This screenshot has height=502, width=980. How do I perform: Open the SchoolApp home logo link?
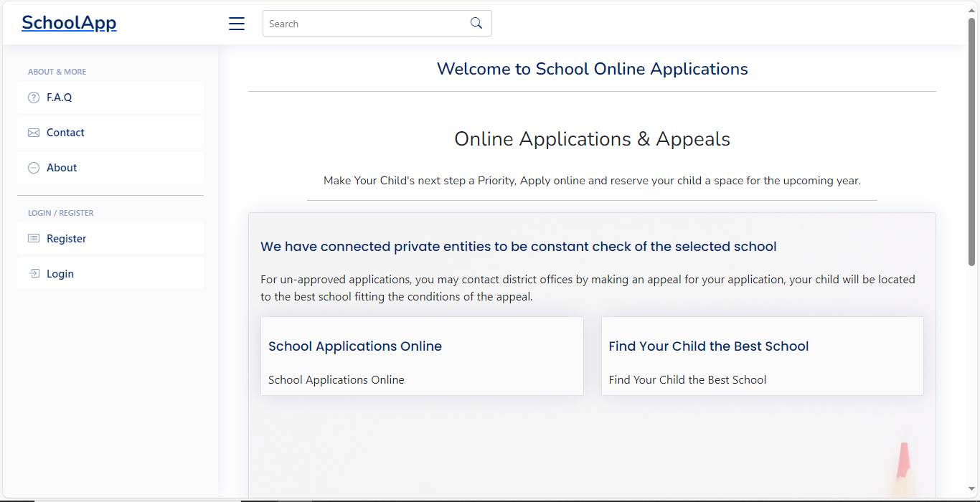(x=69, y=23)
